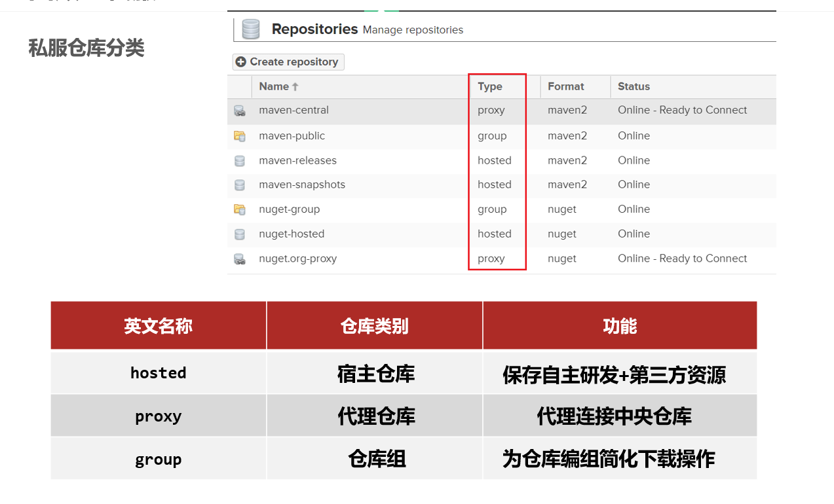Click nuget.org-proxy's Online - Ready to Connect status
The height and width of the screenshot is (504, 834).
pyautogui.click(x=682, y=259)
